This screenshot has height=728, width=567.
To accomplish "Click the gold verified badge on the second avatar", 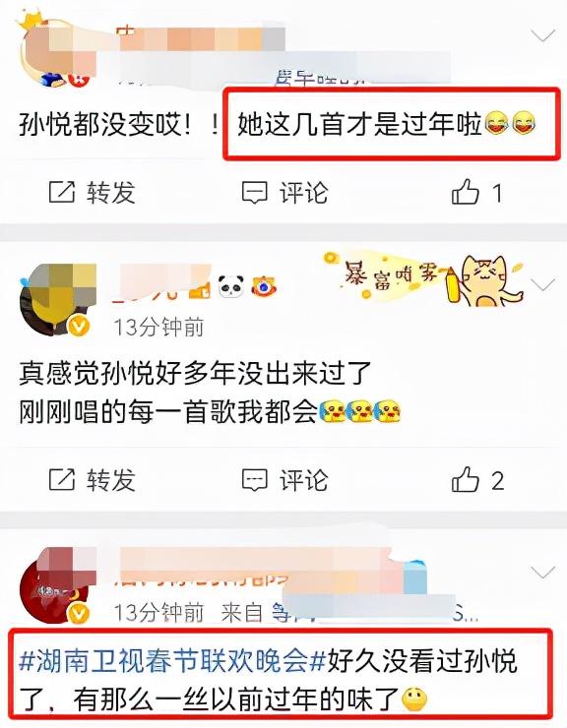I will click(79, 326).
